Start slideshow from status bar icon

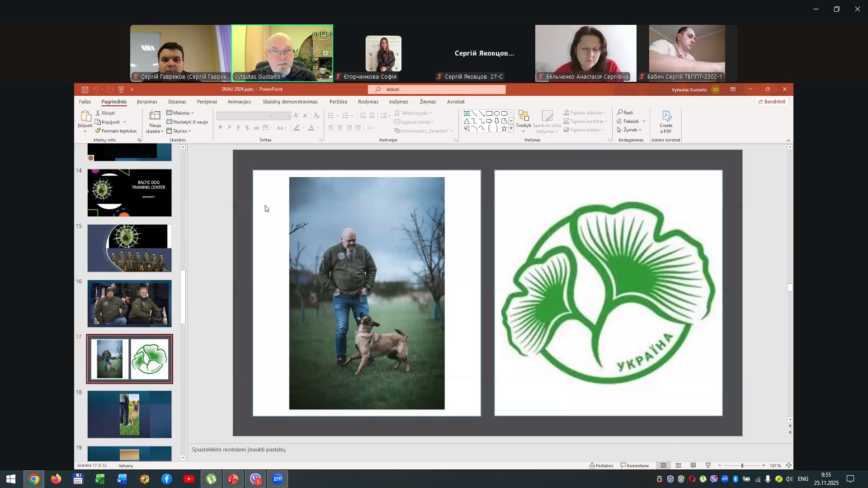(708, 465)
